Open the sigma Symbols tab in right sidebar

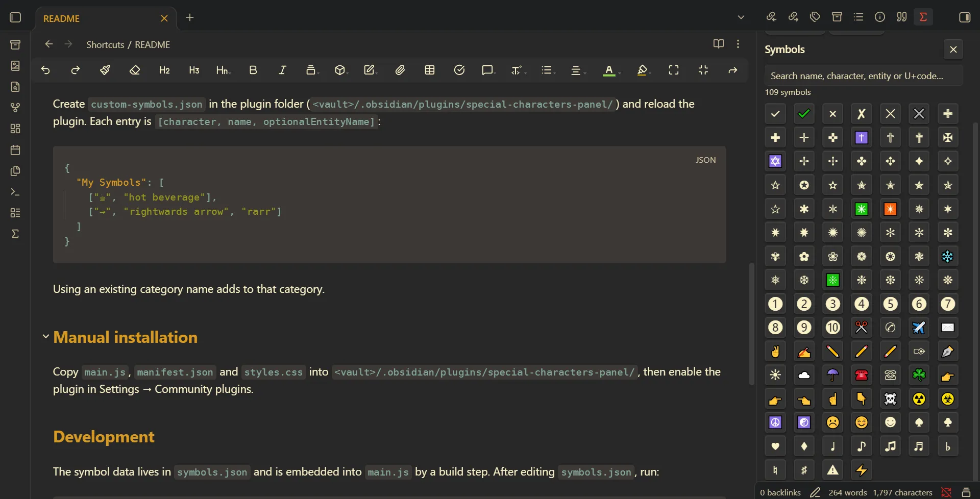(923, 17)
